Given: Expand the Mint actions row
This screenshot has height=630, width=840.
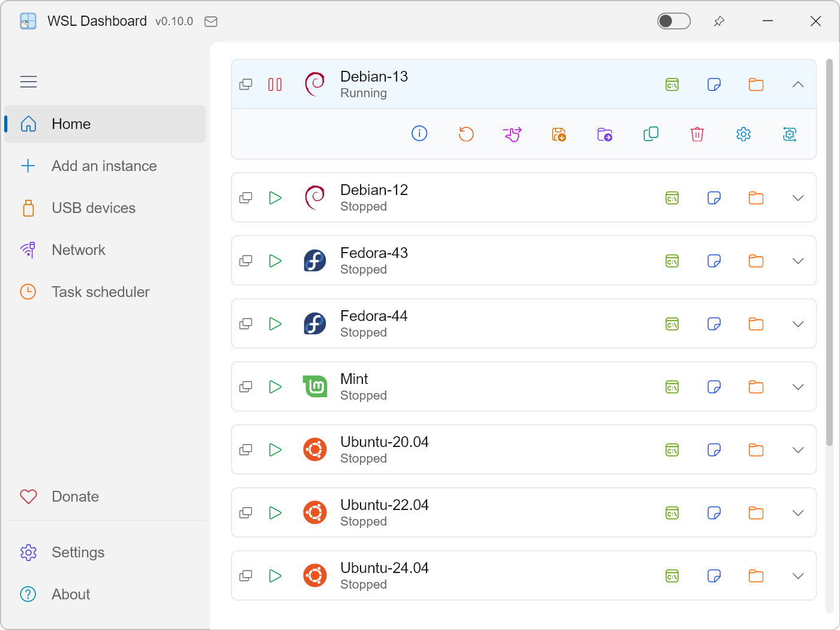Looking at the screenshot, I should coord(798,387).
